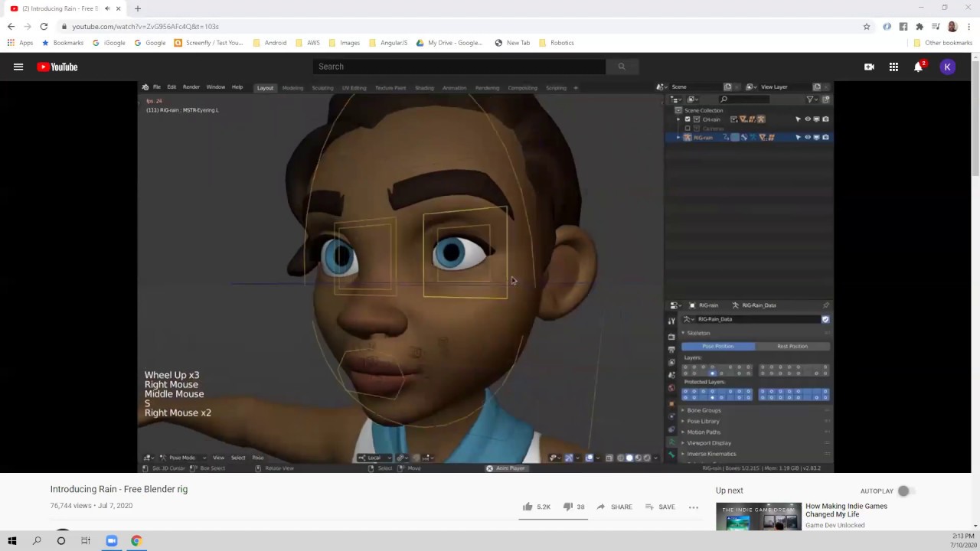Image resolution: width=980 pixels, height=551 pixels.
Task: Open the Local transform orientation dropdown
Action: point(375,458)
